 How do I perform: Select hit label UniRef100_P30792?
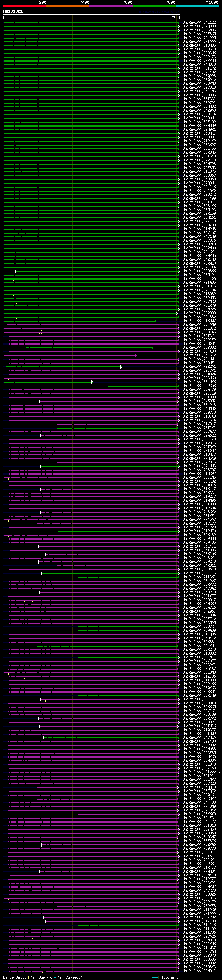[199, 103]
